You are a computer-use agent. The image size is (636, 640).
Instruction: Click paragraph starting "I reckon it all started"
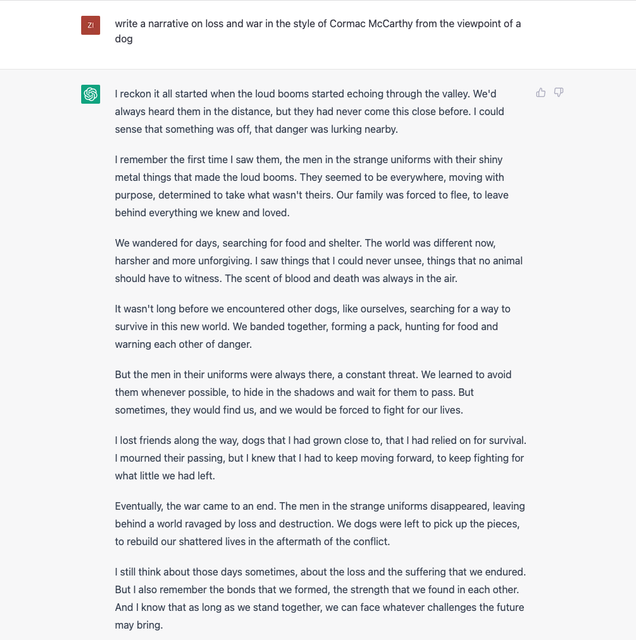click(x=309, y=111)
